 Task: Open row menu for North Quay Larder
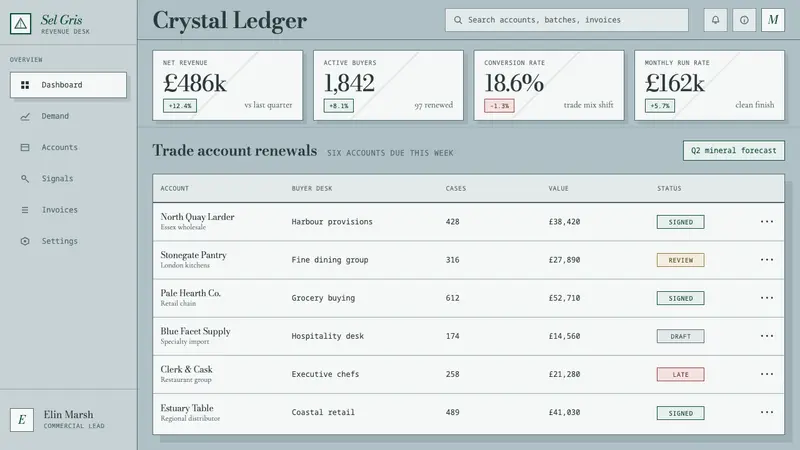767,221
